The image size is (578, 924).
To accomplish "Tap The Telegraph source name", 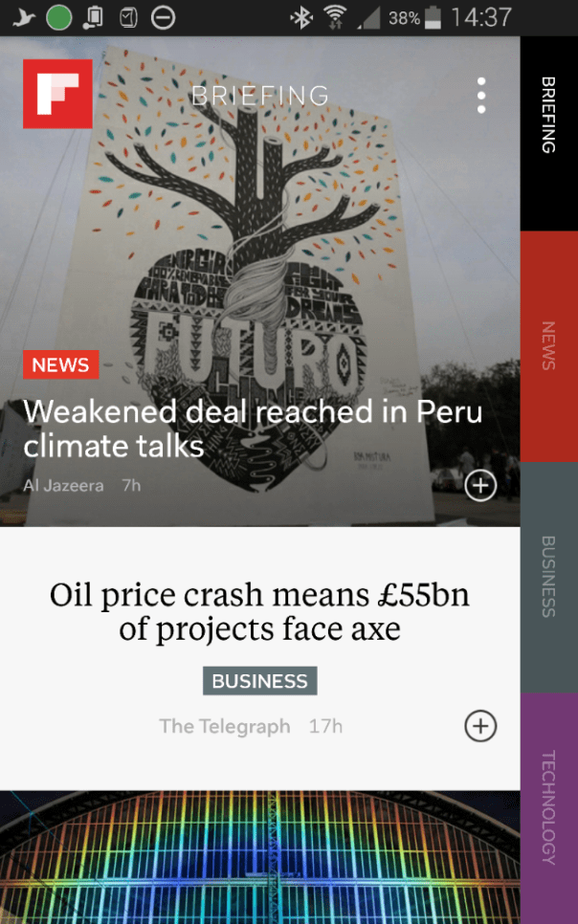I will [224, 726].
